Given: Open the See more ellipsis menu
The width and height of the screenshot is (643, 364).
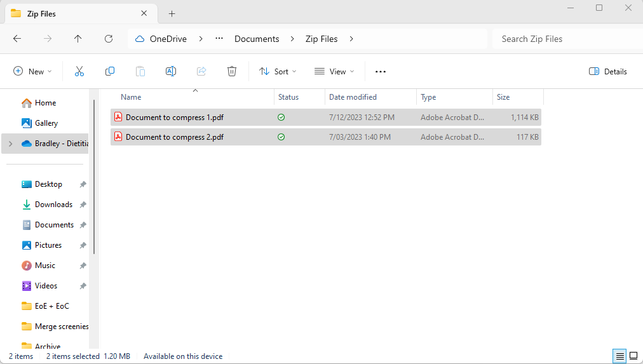Looking at the screenshot, I should point(381,72).
